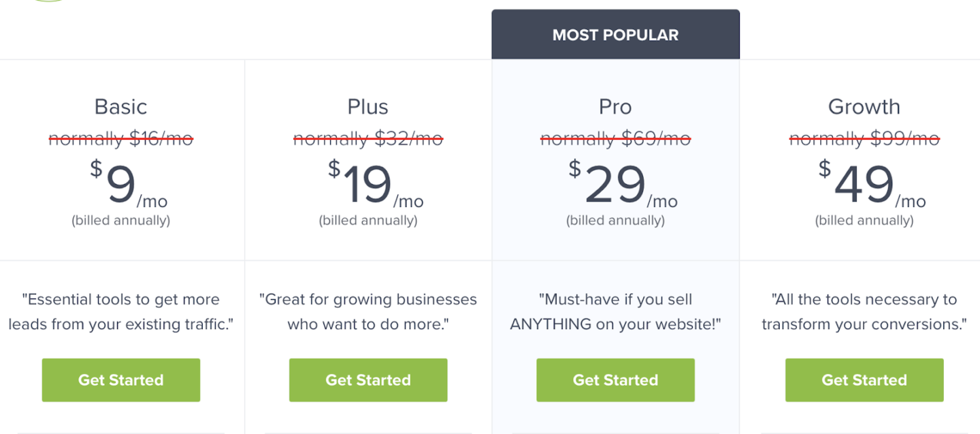Click the crossed-out normally $16/mo price
Image resolution: width=980 pixels, height=434 pixels.
pyautogui.click(x=120, y=138)
